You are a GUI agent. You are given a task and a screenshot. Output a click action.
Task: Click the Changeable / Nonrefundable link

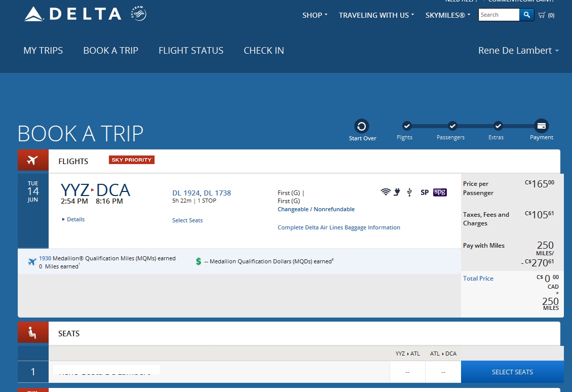[x=316, y=209]
